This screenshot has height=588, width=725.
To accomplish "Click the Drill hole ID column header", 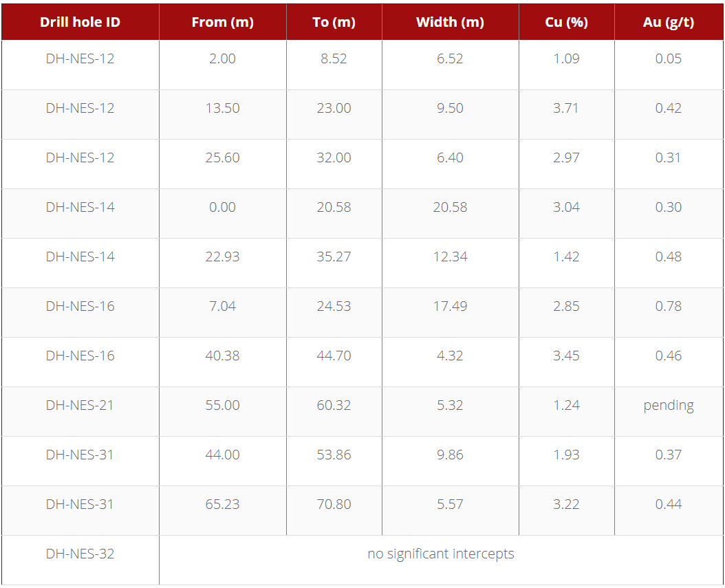I will tap(80, 22).
